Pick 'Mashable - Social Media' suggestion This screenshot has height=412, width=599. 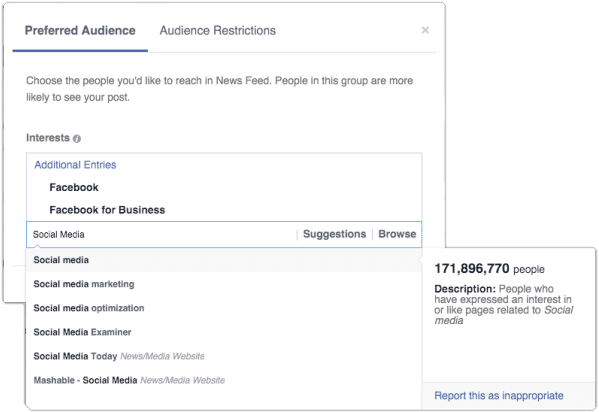224,380
